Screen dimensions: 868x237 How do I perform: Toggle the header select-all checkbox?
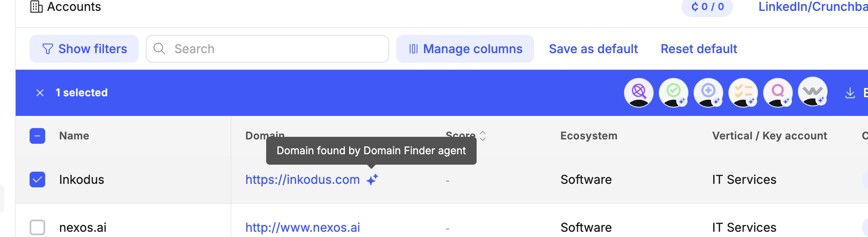pos(37,136)
